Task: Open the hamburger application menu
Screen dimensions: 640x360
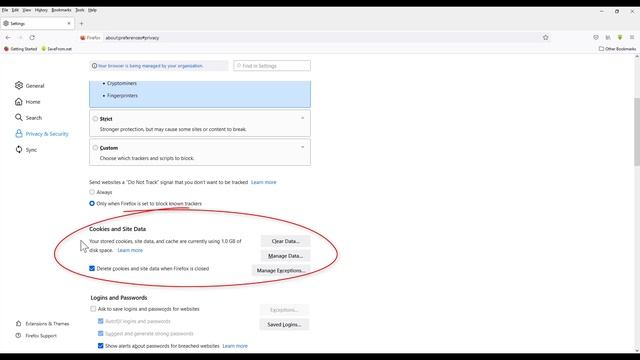Action: [632, 38]
